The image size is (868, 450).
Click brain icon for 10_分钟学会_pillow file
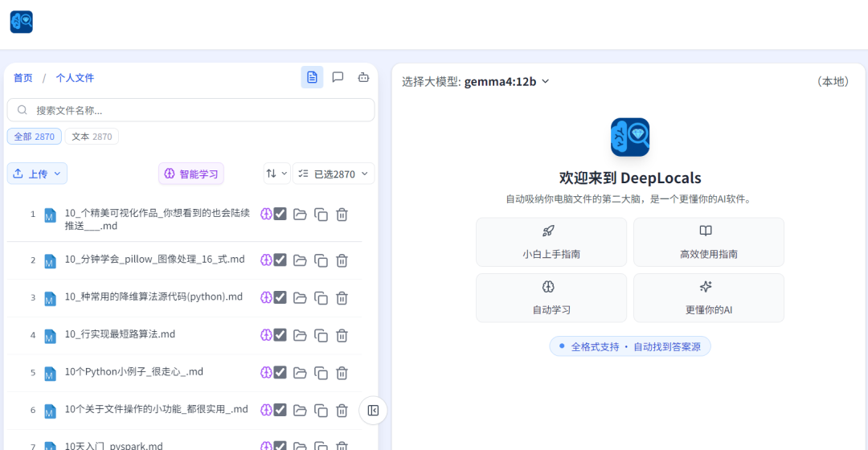click(x=266, y=260)
